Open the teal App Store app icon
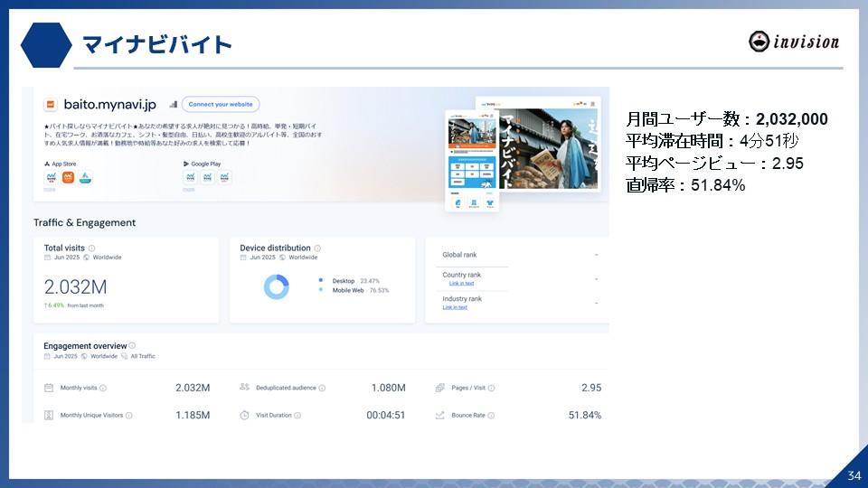Screen dimensions: 868x488 pos(85,177)
